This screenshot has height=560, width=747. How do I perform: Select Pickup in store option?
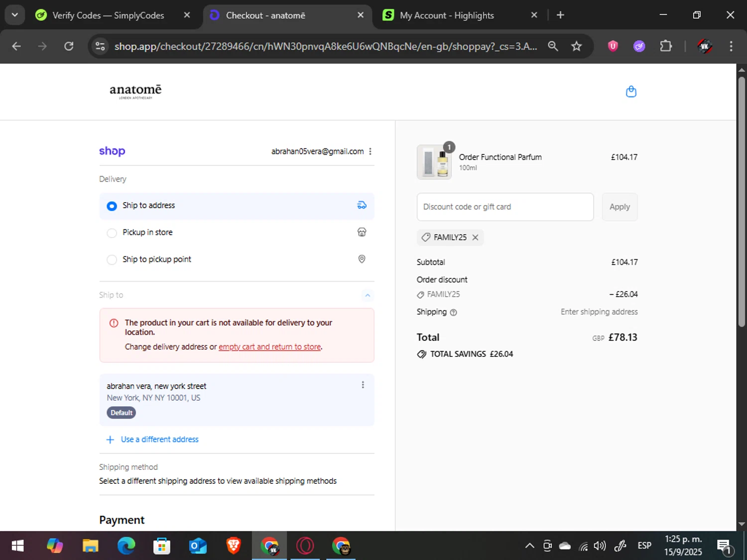click(x=237, y=232)
